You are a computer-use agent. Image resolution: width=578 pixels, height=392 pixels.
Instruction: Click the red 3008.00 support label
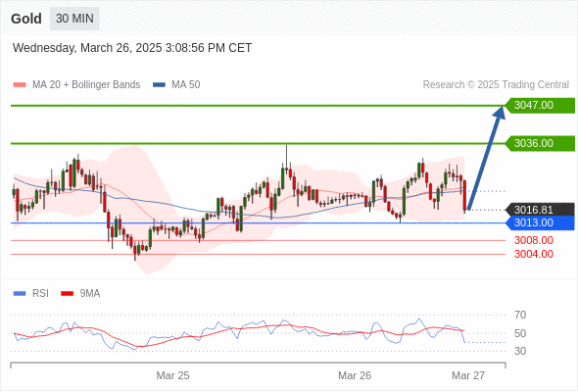(x=534, y=240)
